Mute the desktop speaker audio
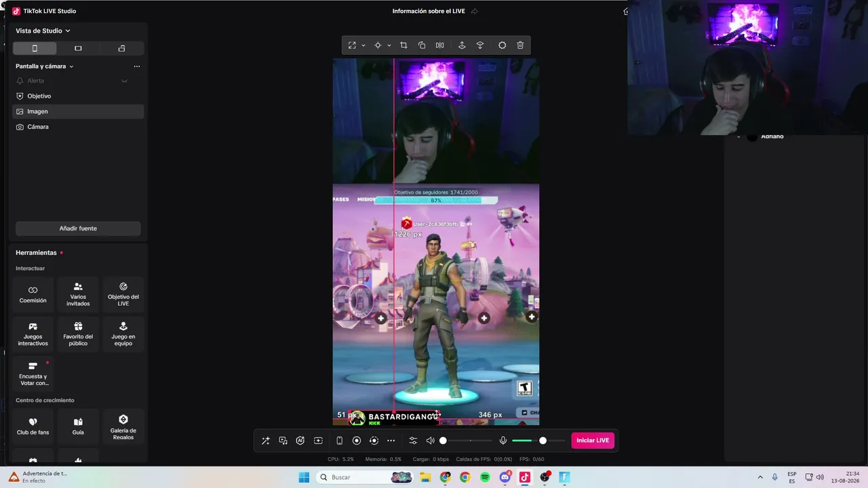This screenshot has height=488, width=868. tap(430, 441)
